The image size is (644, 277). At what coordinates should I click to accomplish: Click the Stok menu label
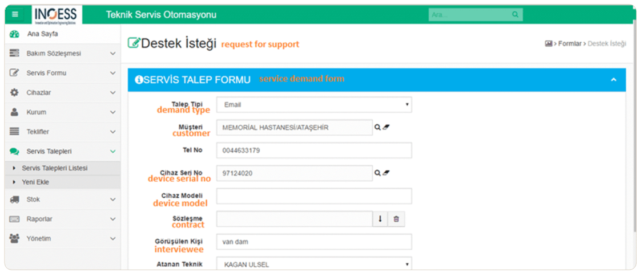[33, 199]
